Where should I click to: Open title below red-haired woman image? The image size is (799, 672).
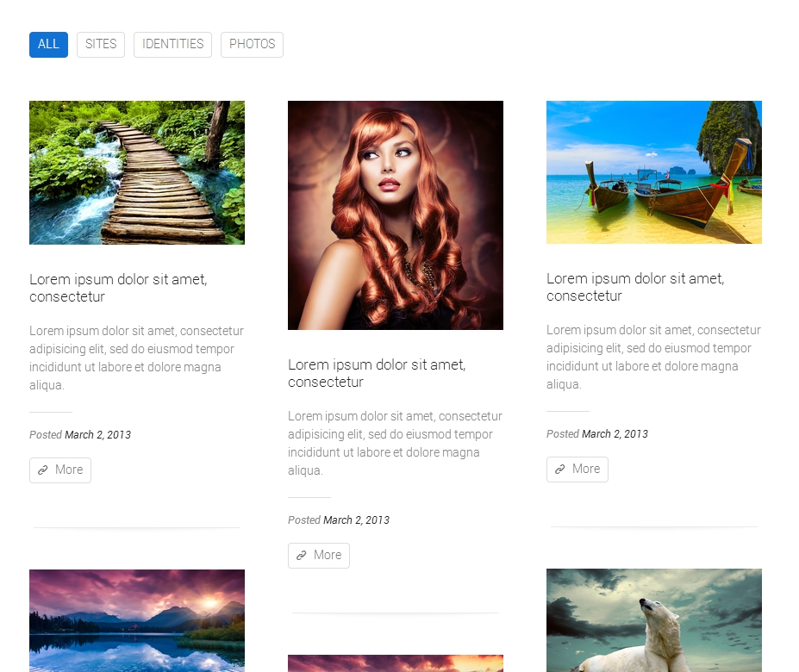pos(377,373)
